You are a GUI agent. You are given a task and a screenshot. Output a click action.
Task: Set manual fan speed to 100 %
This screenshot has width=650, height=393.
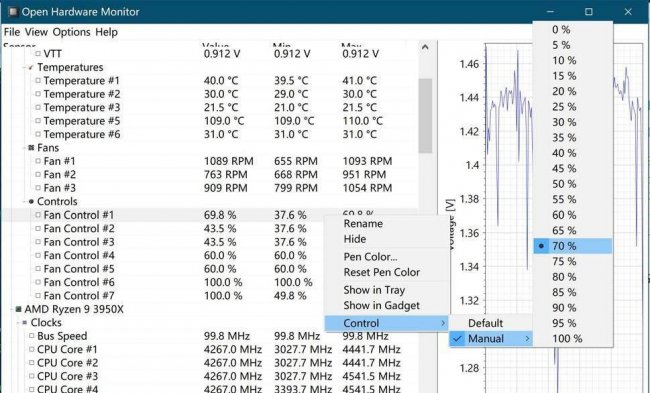(x=573, y=339)
